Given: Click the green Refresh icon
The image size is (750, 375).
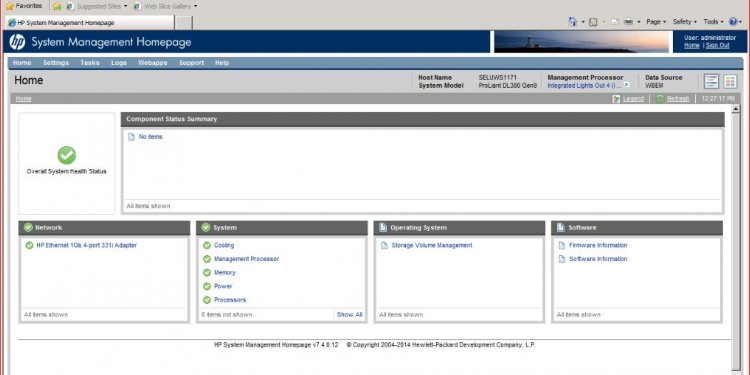Looking at the screenshot, I should coord(660,99).
